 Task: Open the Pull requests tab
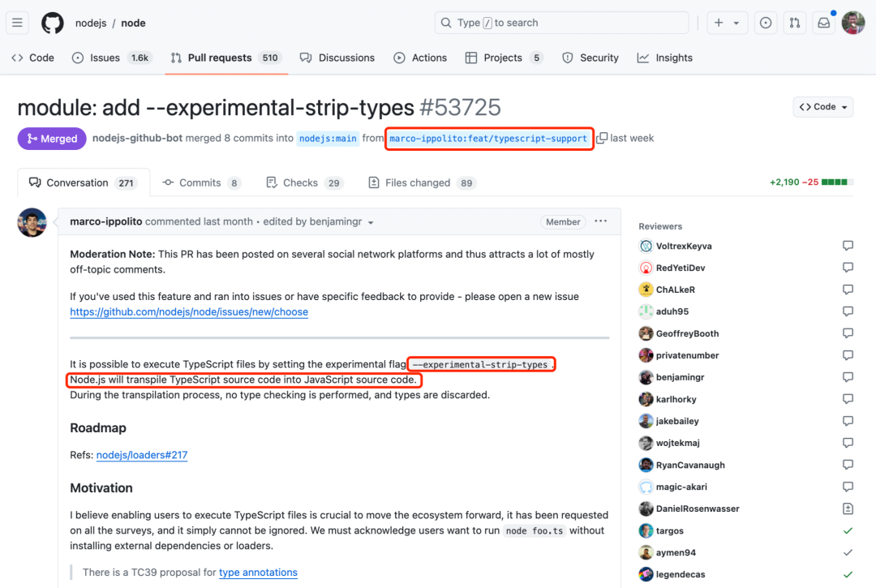[226, 58]
